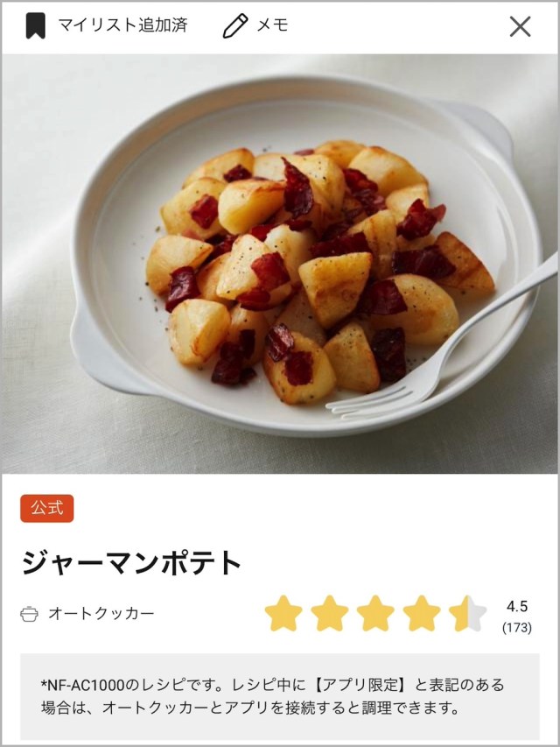Tap the メモ text label

click(272, 25)
